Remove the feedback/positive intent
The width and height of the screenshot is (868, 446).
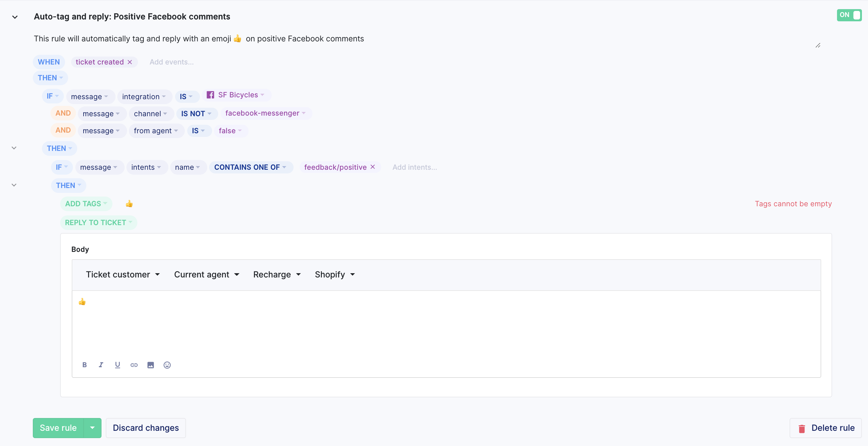coord(373,167)
